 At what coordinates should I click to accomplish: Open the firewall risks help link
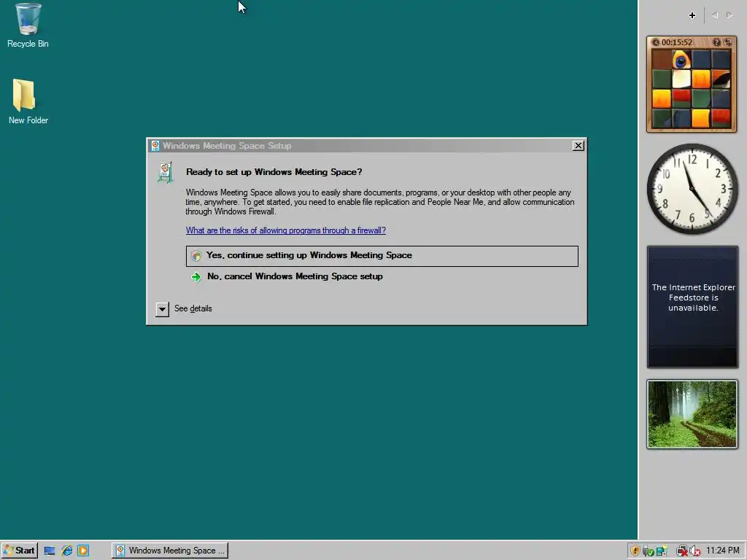tap(285, 230)
